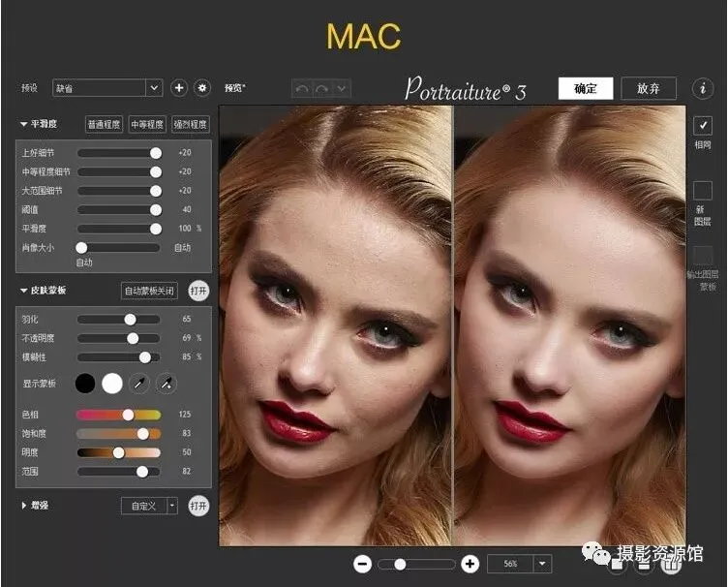The width and height of the screenshot is (728, 587).
Task: Undo the last adjustment
Action: [x=302, y=88]
